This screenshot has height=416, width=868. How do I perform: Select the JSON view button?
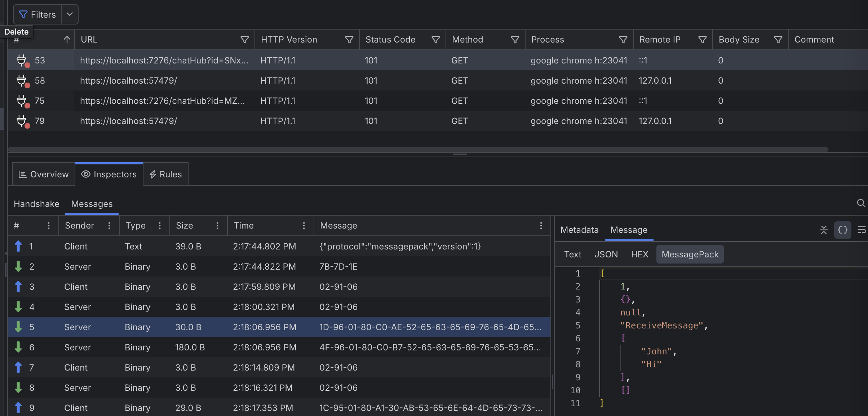(x=606, y=255)
